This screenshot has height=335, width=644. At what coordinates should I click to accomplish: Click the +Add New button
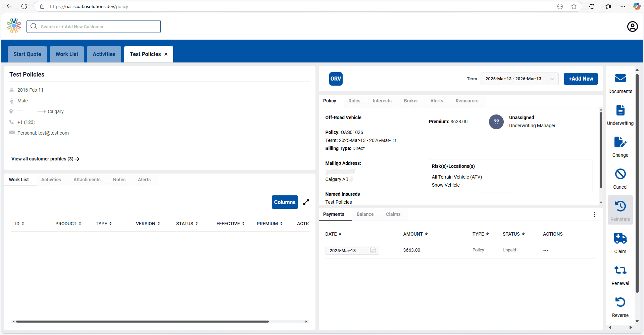pos(581,79)
